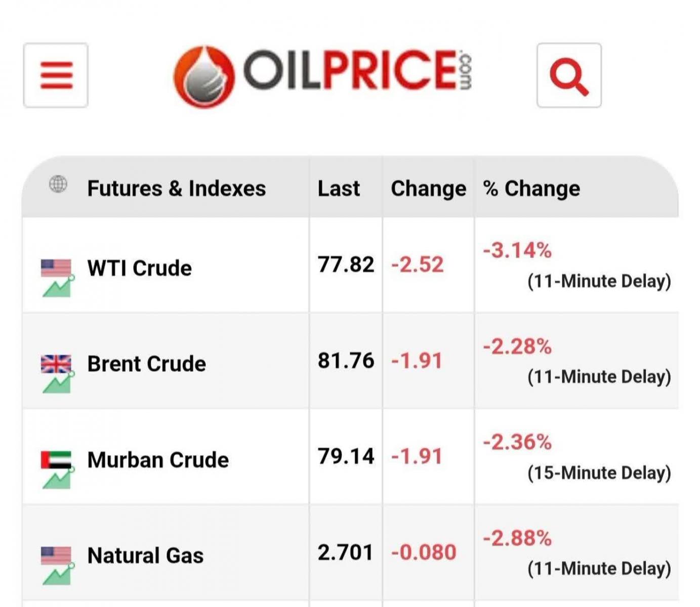Click WTI Crude last price 77.82
Viewport: 700px width, 607px height.
click(346, 265)
